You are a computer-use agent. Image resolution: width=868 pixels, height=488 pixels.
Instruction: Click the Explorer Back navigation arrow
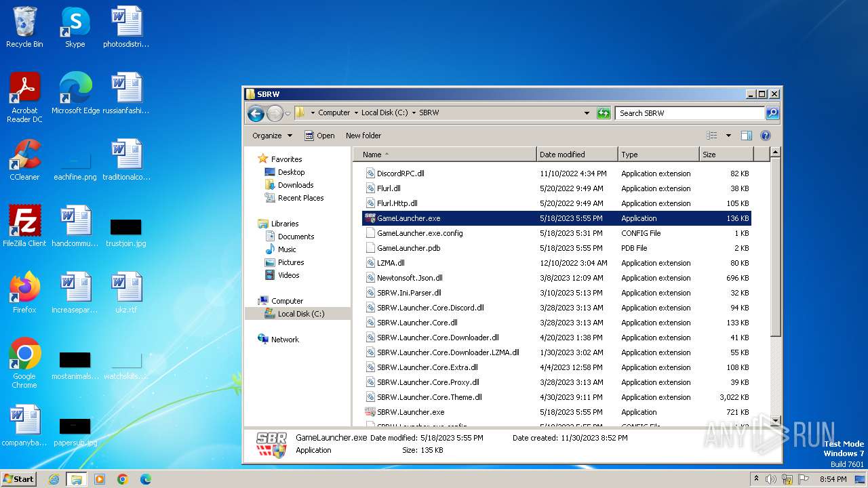256,113
